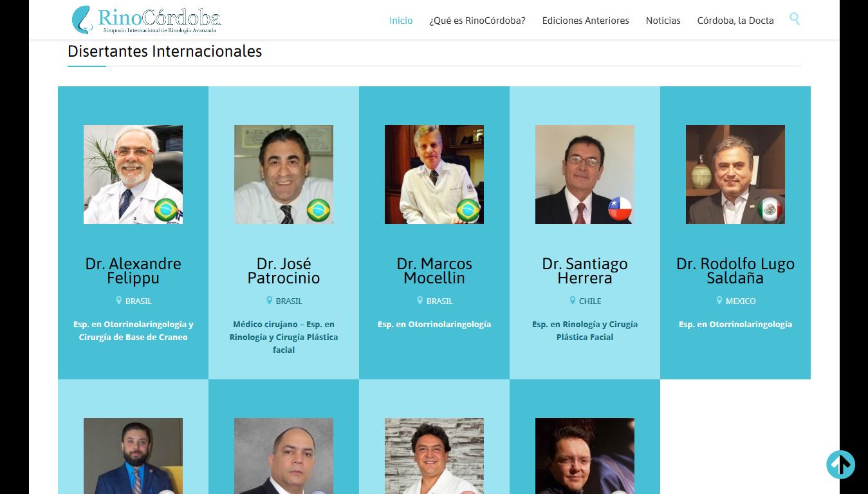Click the RinoCórdoba logo
868x494 pixels.
tap(147, 19)
